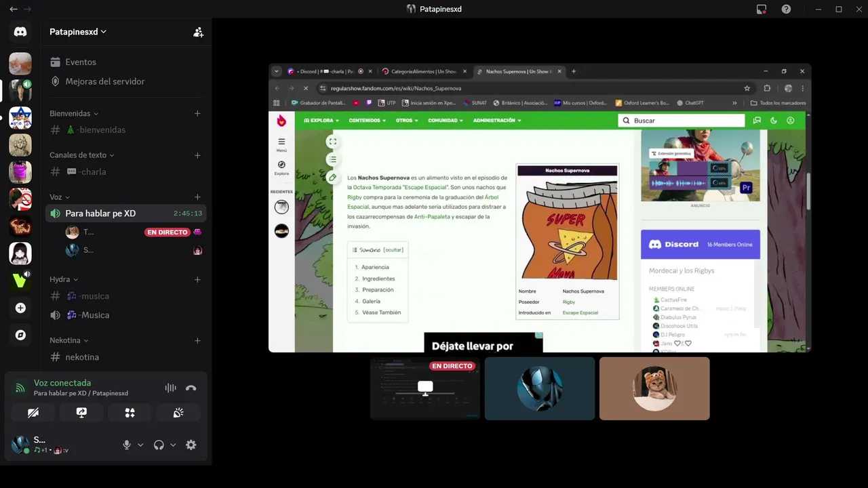
Task: Create channel in Voz category
Action: pyautogui.click(x=197, y=197)
